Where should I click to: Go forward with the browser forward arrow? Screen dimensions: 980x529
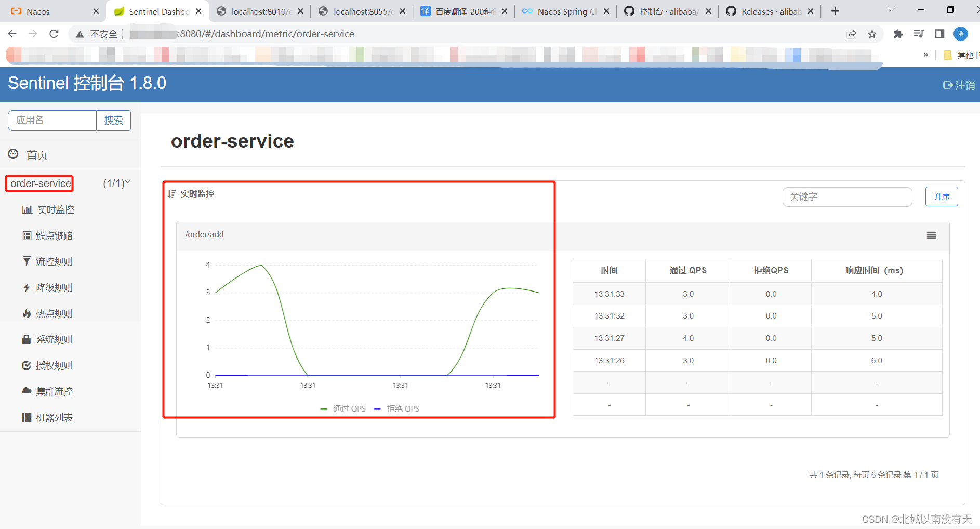[33, 34]
